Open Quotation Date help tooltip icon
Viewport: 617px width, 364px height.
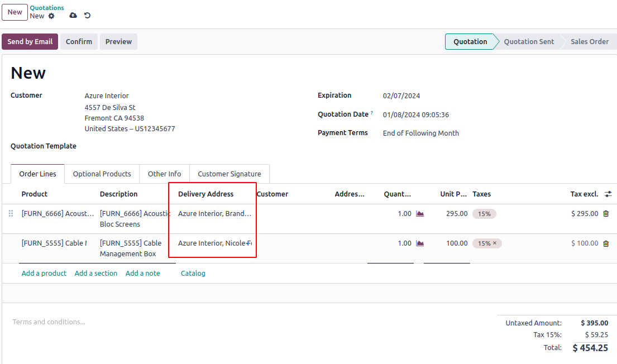pyautogui.click(x=372, y=113)
